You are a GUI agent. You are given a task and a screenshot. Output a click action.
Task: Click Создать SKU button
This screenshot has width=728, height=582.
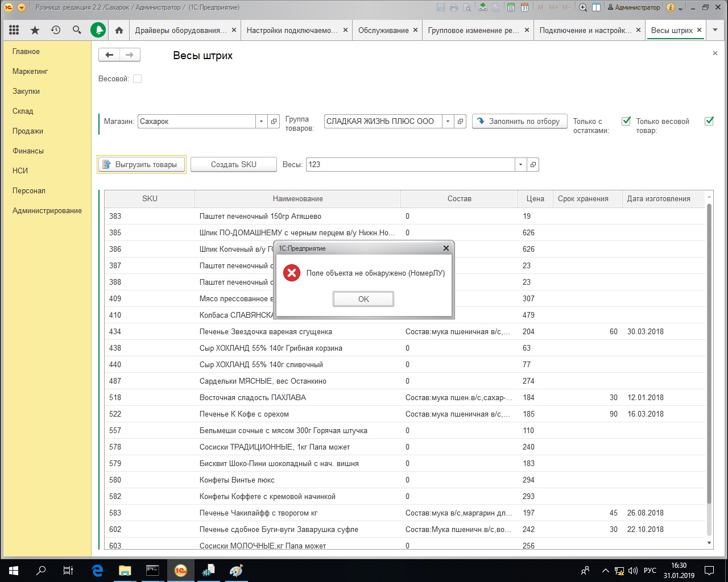(x=234, y=164)
